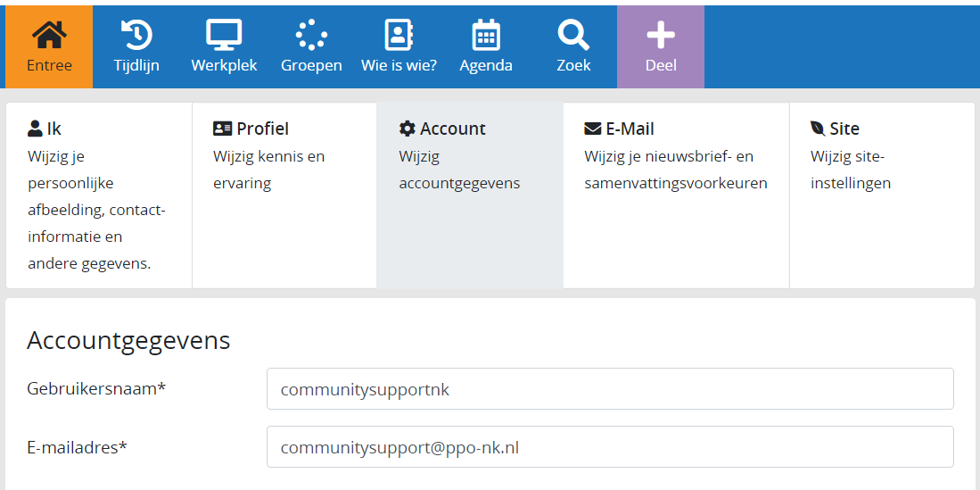Click the Wie is wie address book icon

(x=398, y=35)
